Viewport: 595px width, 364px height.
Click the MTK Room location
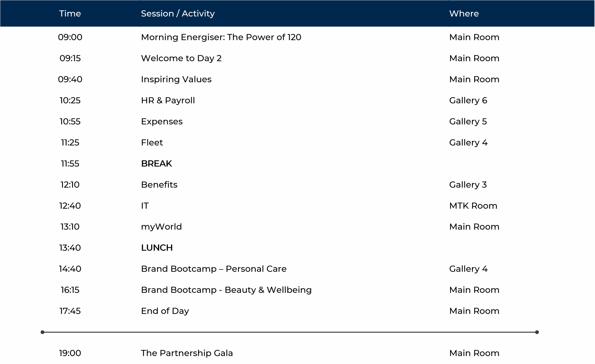(x=473, y=205)
